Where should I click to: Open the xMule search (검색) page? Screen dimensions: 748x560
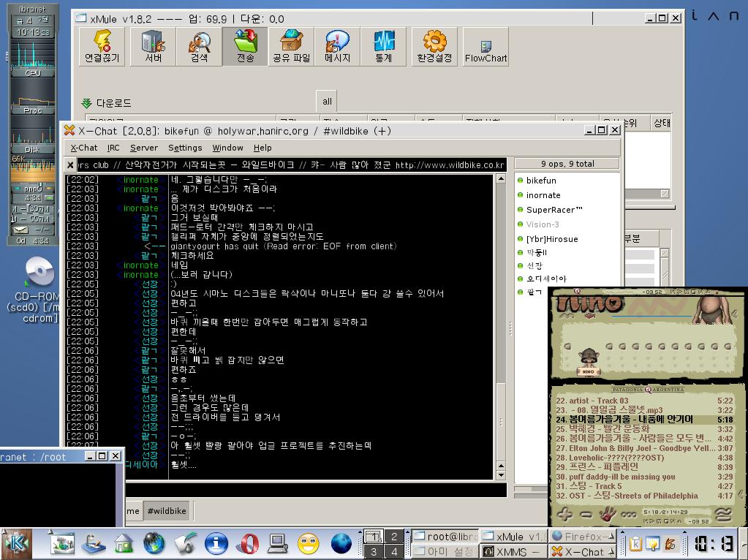coord(200,46)
